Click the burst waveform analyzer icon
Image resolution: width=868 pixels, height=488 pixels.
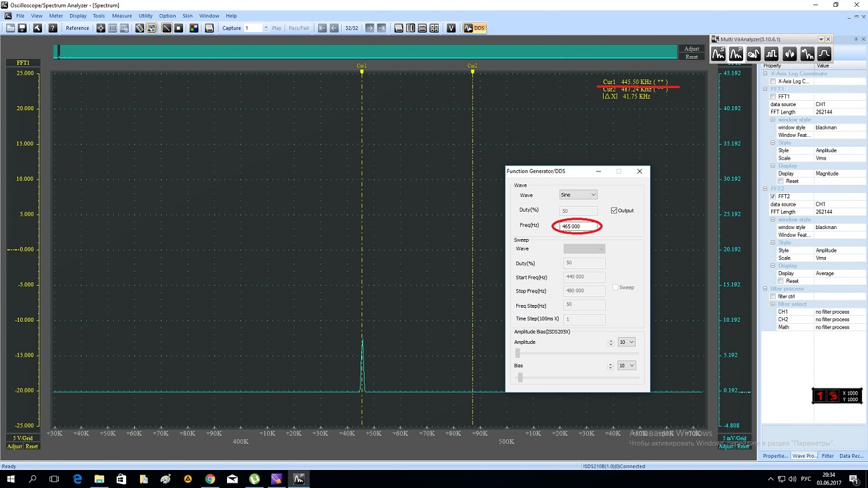click(x=789, y=53)
